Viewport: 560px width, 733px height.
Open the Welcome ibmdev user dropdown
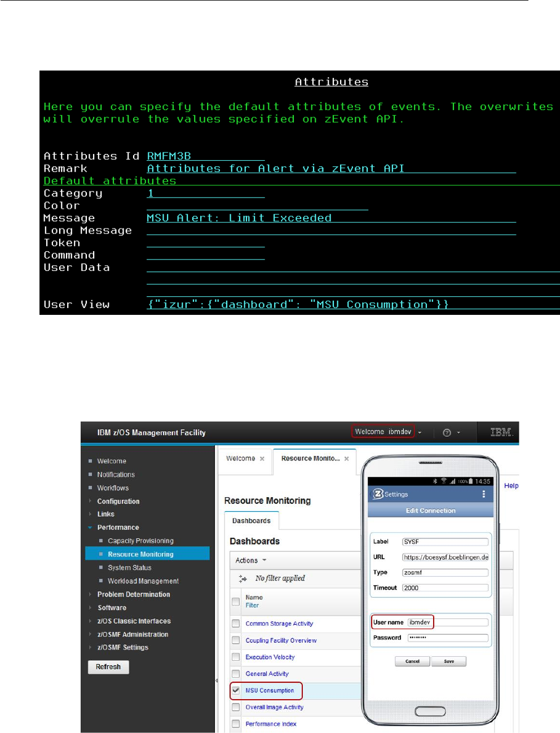tap(387, 432)
